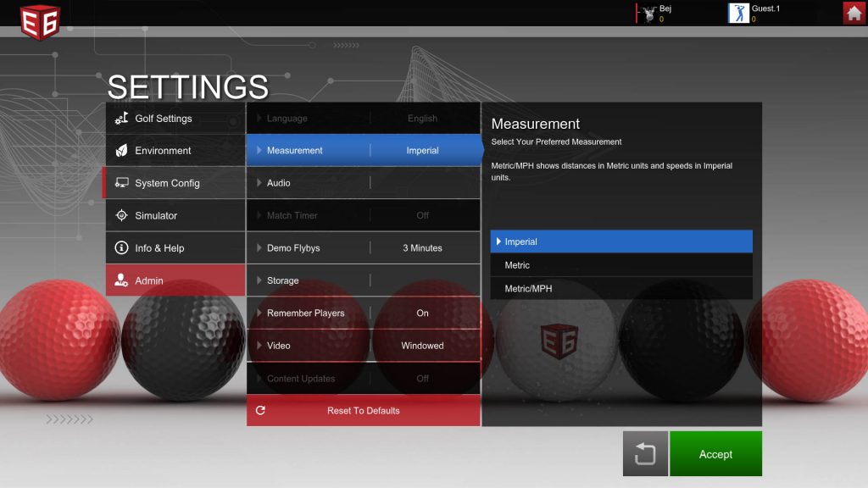Click the Info & Help icon
The height and width of the screenshot is (488, 868).
[121, 248]
